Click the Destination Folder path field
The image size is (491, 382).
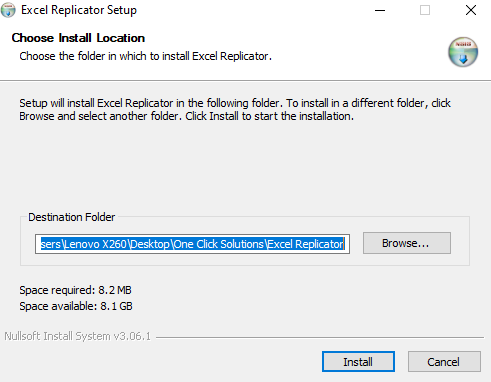[192, 244]
